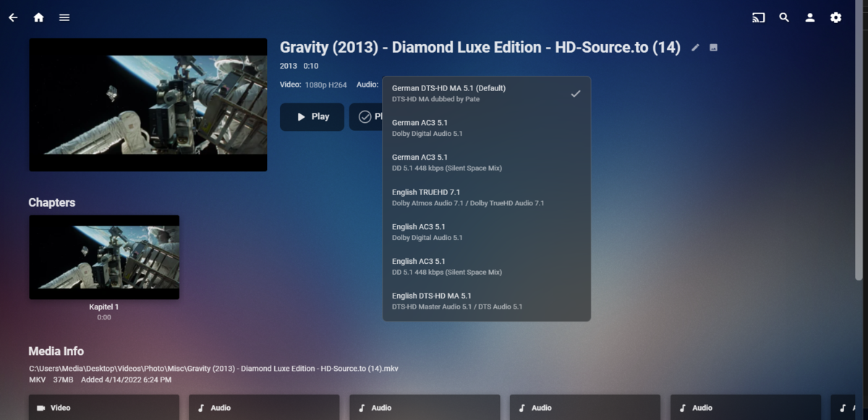Click the Gravity poster thumbnail

click(148, 105)
